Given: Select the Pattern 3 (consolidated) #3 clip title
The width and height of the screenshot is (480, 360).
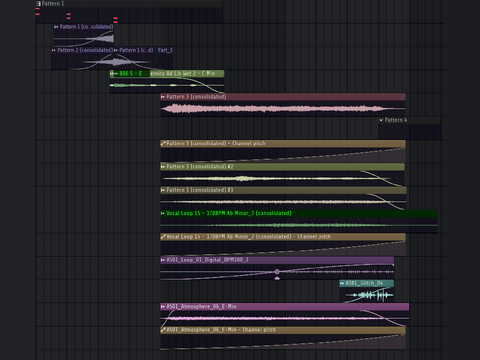Looking at the screenshot, I should point(200,190).
